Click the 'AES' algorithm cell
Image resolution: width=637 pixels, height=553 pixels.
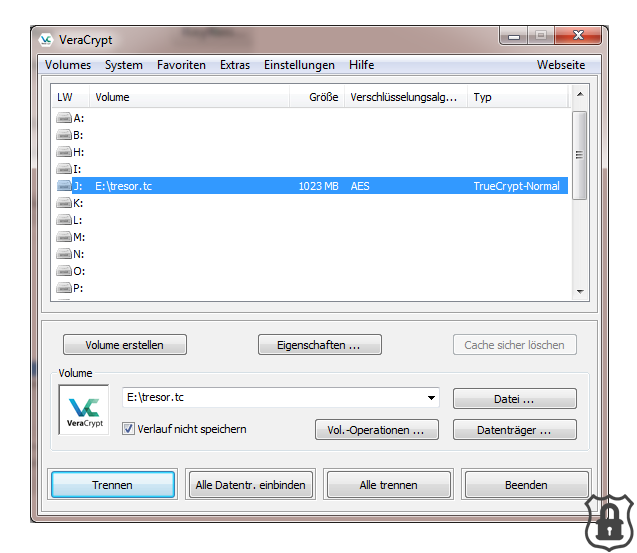[x=360, y=186]
